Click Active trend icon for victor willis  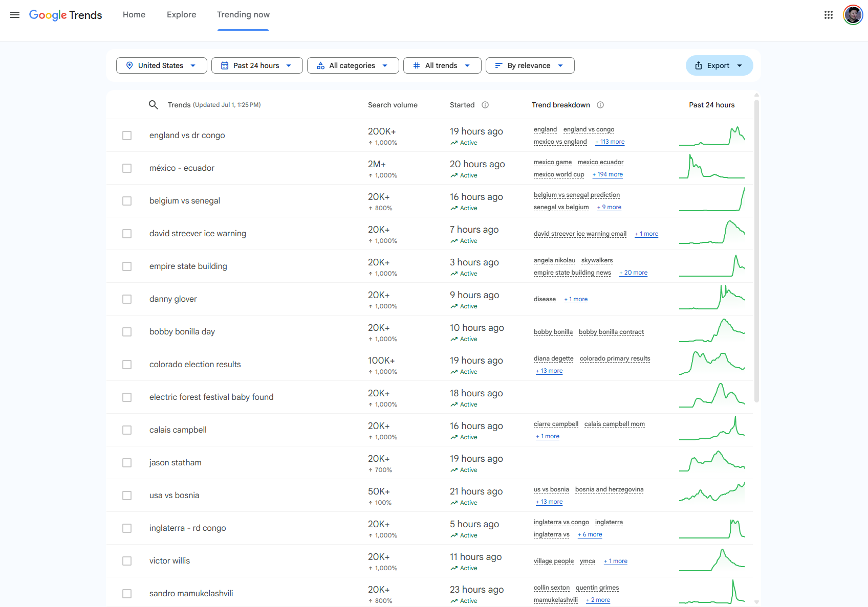(454, 568)
